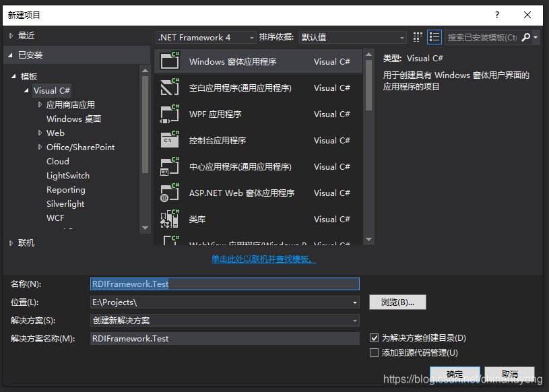
Task: Click the solution name input field
Action: [225, 338]
